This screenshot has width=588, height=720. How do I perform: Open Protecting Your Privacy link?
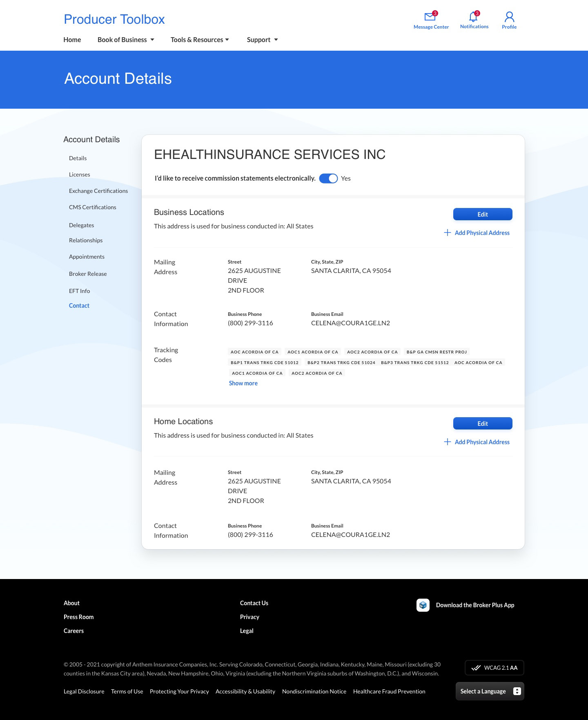[179, 691]
